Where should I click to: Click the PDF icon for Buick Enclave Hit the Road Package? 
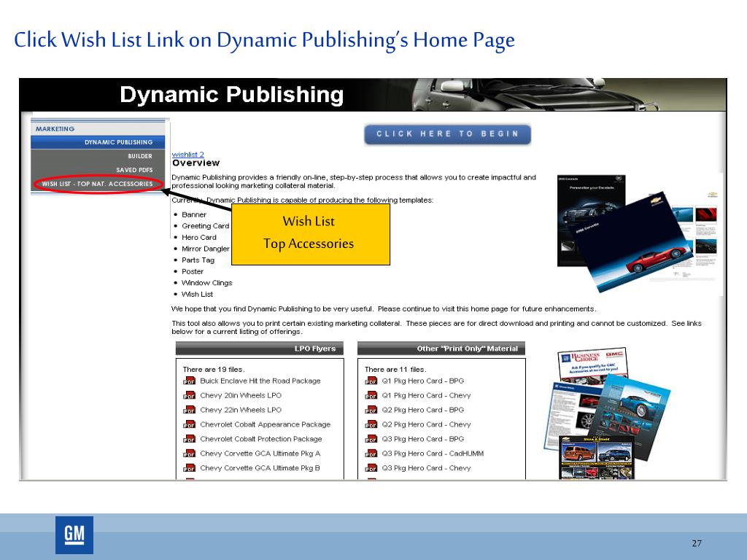pyautogui.click(x=189, y=381)
